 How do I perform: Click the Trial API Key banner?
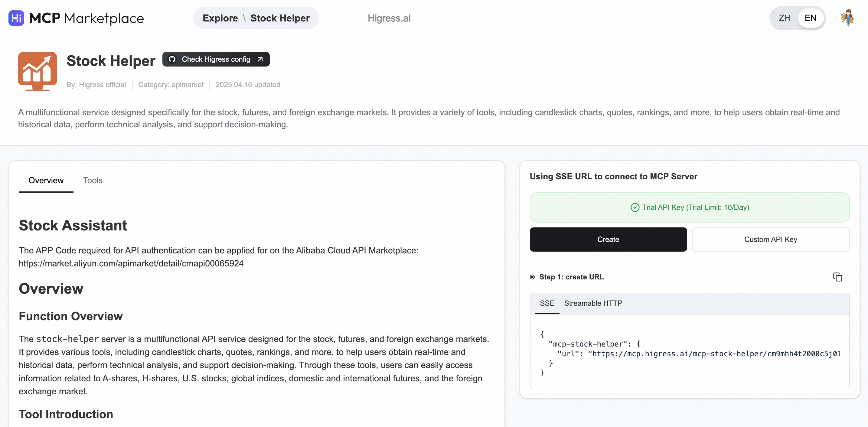(x=690, y=207)
